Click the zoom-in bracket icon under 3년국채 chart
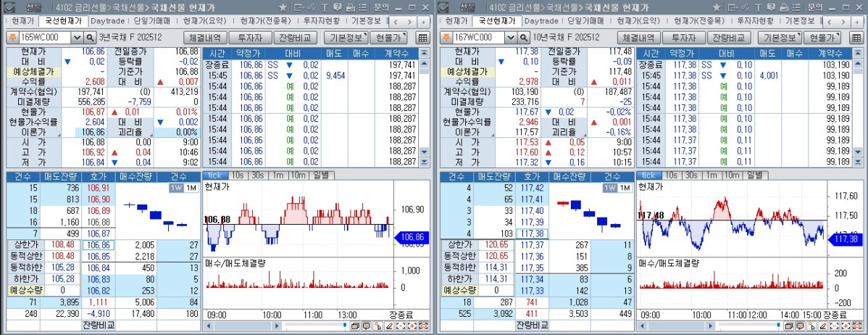The width and height of the screenshot is (868, 335). coord(412,326)
